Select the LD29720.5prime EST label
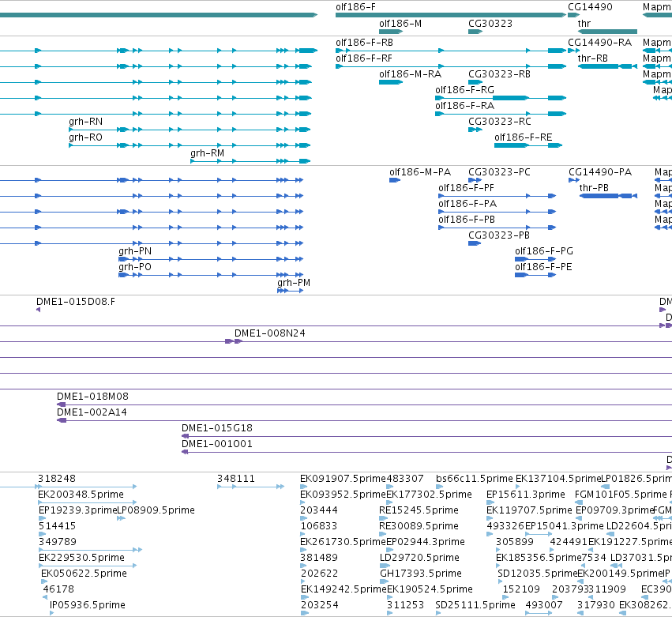 [x=419, y=559]
